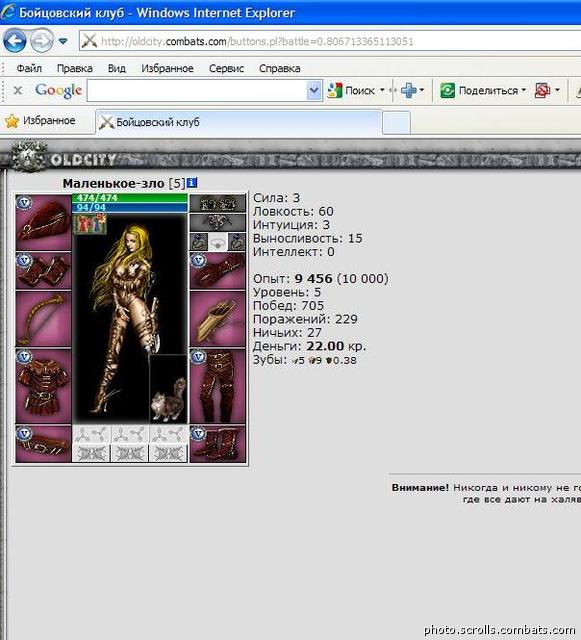Viewport: 581px width, 640px height.
Task: Open character info via blue i icon
Action: tap(192, 183)
